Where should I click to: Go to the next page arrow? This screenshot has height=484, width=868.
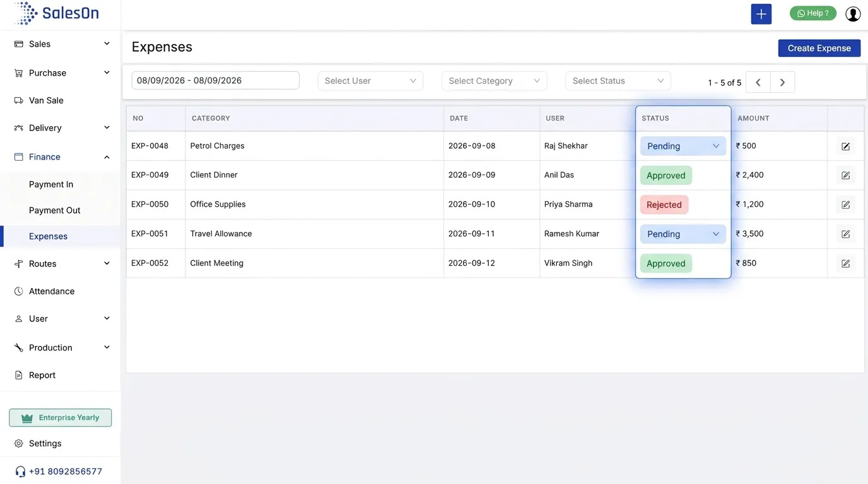782,82
